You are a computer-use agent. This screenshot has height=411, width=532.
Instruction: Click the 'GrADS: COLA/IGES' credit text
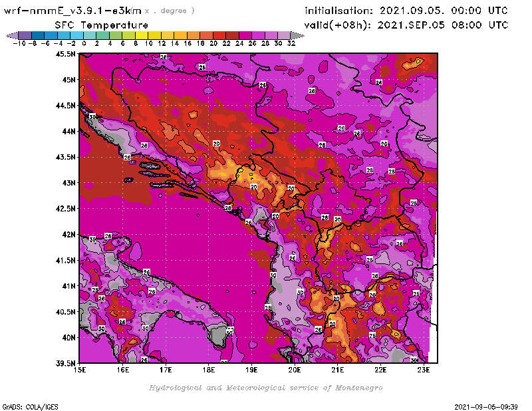coord(30,407)
